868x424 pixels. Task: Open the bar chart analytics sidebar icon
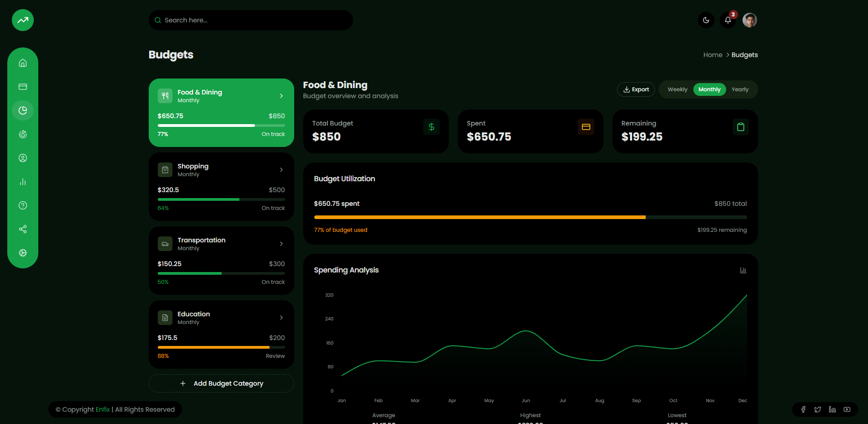pyautogui.click(x=23, y=182)
